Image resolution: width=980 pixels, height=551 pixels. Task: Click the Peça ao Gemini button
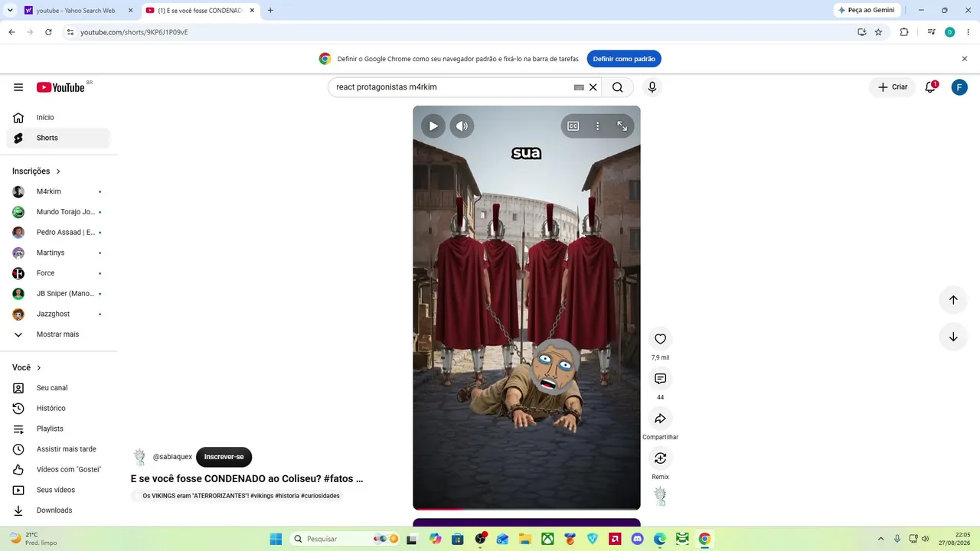pos(866,11)
